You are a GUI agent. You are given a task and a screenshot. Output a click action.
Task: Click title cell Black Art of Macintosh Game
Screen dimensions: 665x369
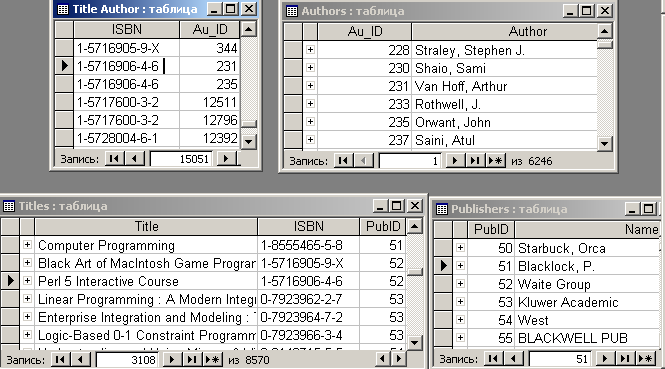click(146, 263)
